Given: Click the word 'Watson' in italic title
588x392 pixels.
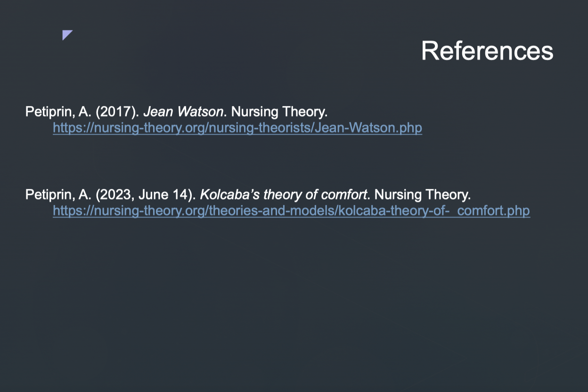Looking at the screenshot, I should pyautogui.click(x=200, y=112).
